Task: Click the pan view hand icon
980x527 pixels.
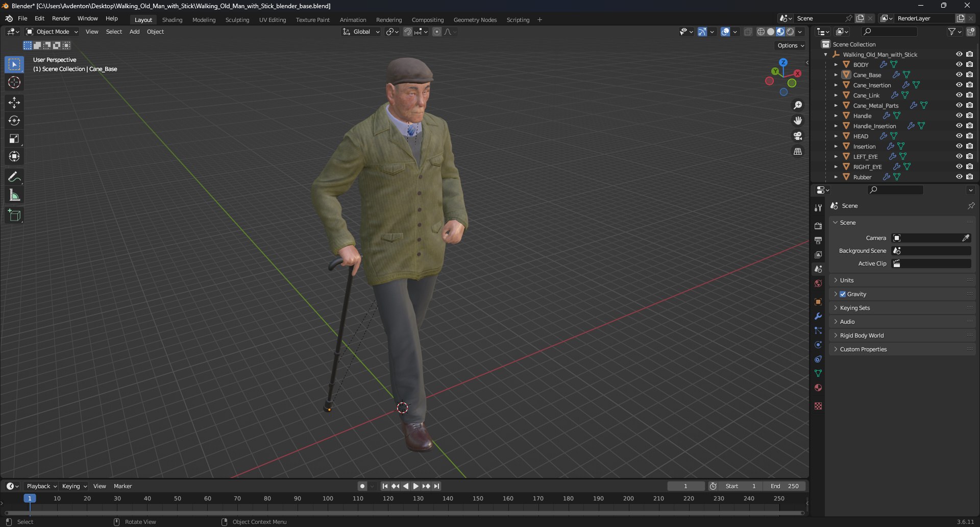Action: coord(798,121)
